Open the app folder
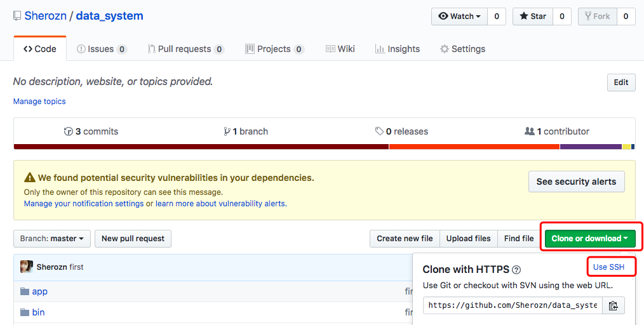This screenshot has width=644, height=325. click(x=40, y=291)
